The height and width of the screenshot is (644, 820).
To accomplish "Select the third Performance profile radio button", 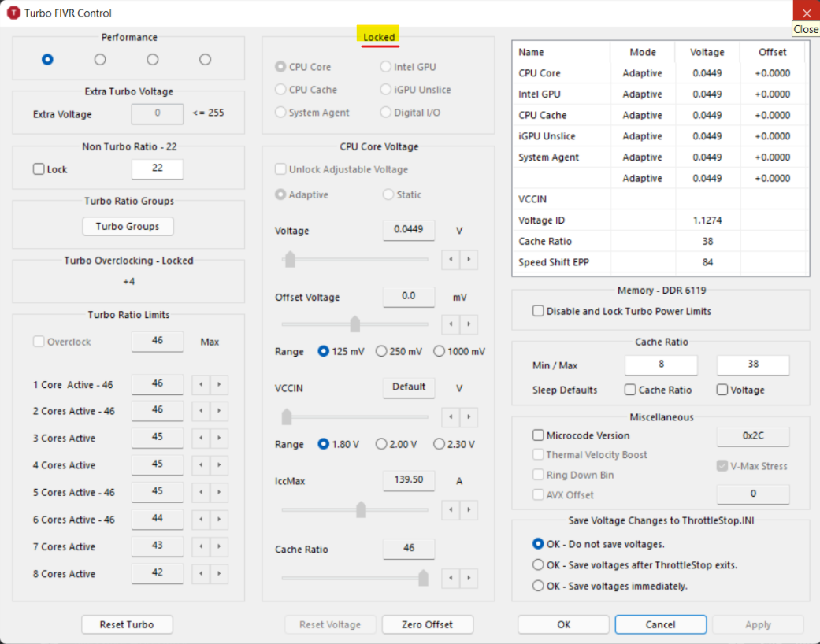I will (x=153, y=60).
